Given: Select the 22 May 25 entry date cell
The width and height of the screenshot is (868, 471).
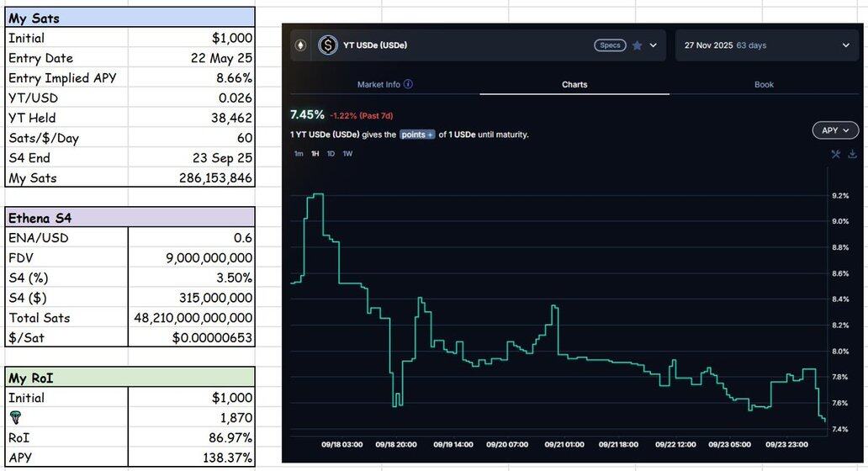Looking at the screenshot, I should click(192, 58).
